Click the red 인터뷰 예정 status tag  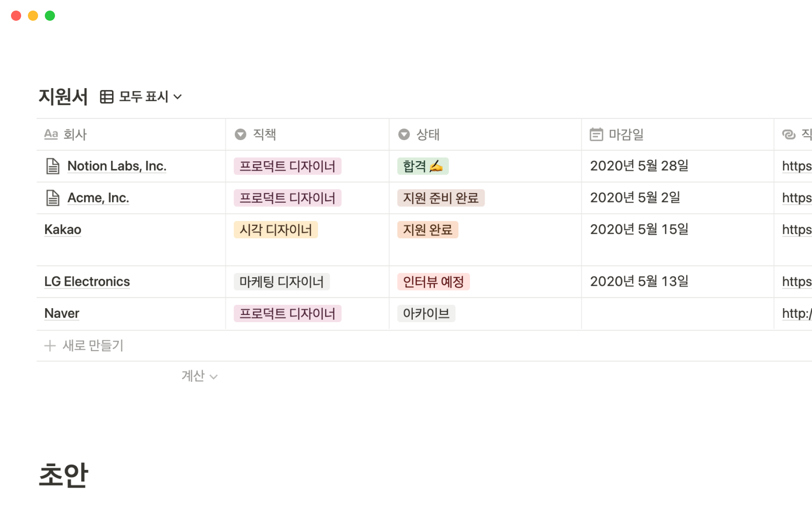coord(433,282)
